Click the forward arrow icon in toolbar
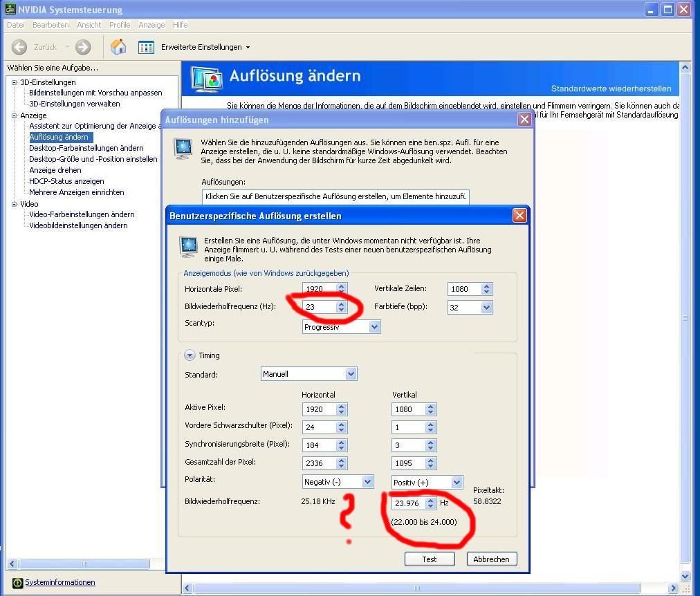 83,47
